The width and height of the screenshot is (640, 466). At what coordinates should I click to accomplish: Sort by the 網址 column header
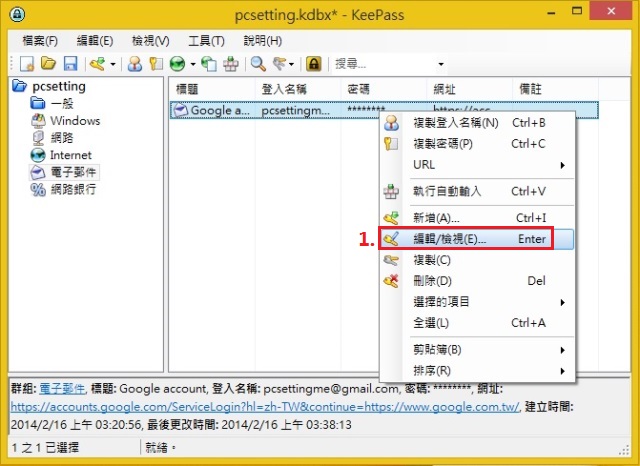470,89
